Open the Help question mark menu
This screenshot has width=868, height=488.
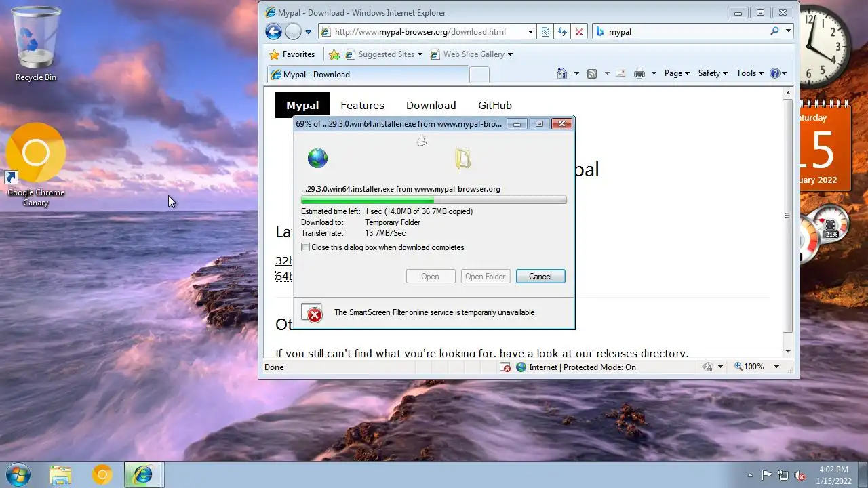point(778,73)
